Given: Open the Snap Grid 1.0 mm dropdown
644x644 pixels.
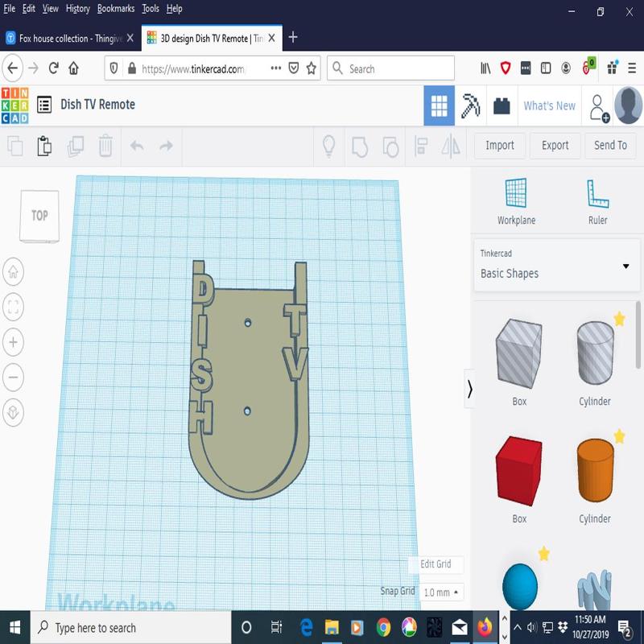Looking at the screenshot, I should [x=442, y=592].
